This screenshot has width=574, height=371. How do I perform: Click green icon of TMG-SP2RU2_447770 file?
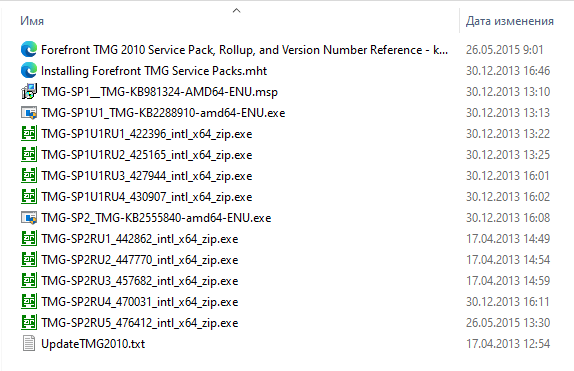point(29,259)
